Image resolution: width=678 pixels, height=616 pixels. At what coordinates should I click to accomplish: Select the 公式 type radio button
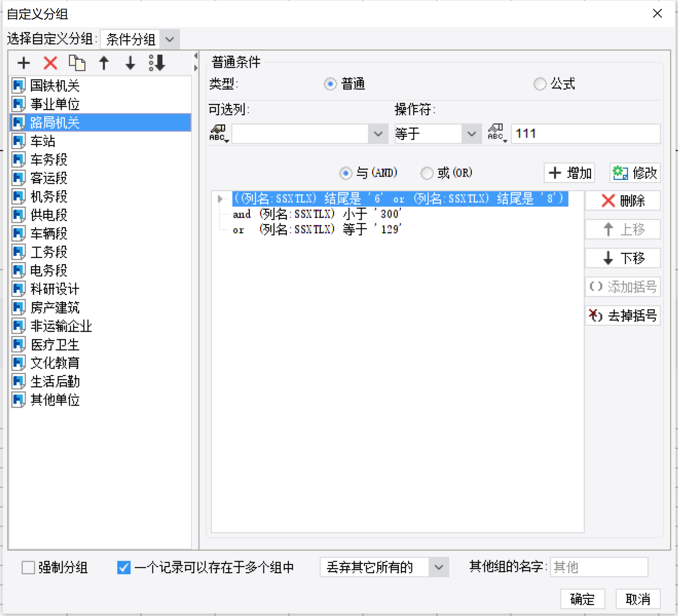pos(540,84)
